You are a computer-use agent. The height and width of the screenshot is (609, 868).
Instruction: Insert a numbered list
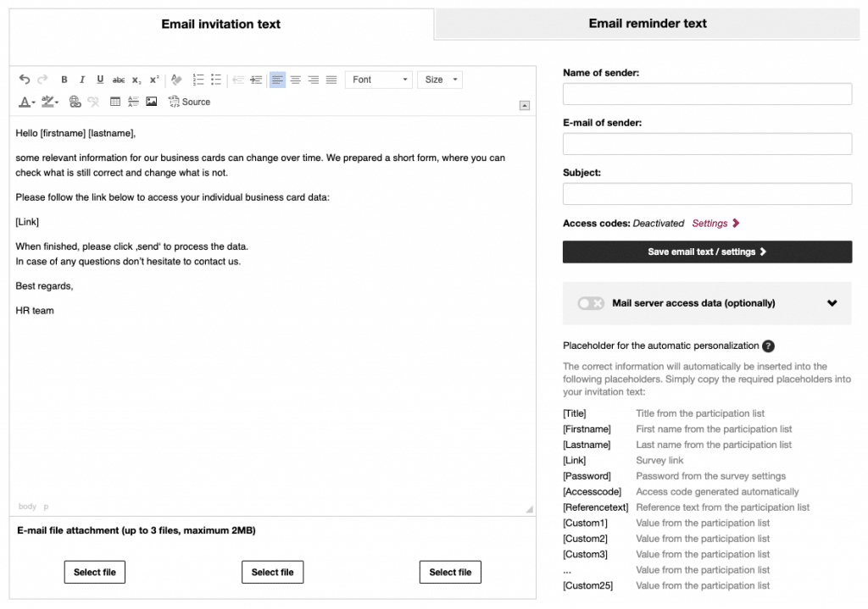(x=198, y=80)
